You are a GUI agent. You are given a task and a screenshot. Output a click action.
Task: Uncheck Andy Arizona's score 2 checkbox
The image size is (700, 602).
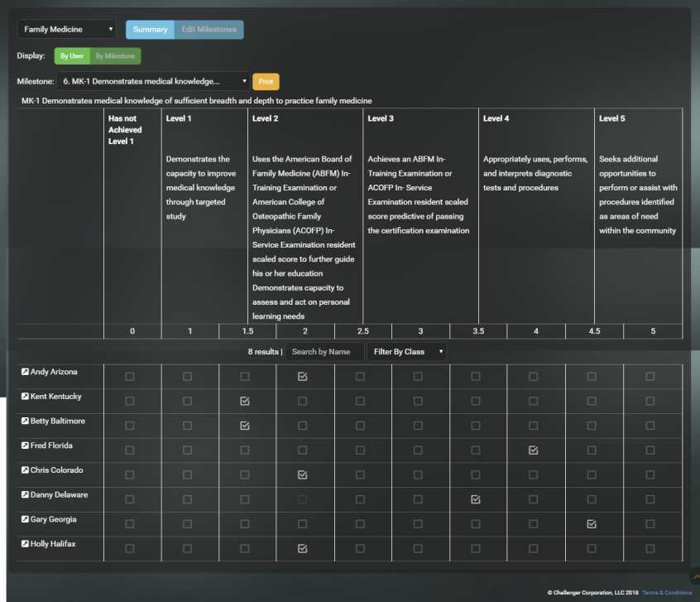point(302,377)
